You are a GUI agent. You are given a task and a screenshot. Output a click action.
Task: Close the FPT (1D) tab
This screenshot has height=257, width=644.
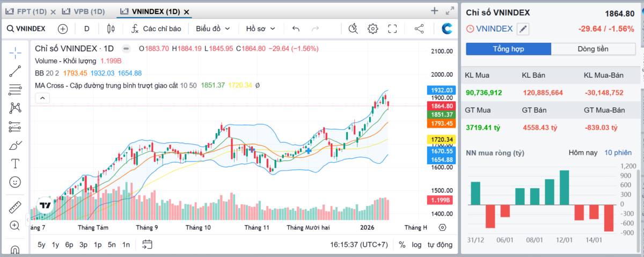[x=53, y=12]
